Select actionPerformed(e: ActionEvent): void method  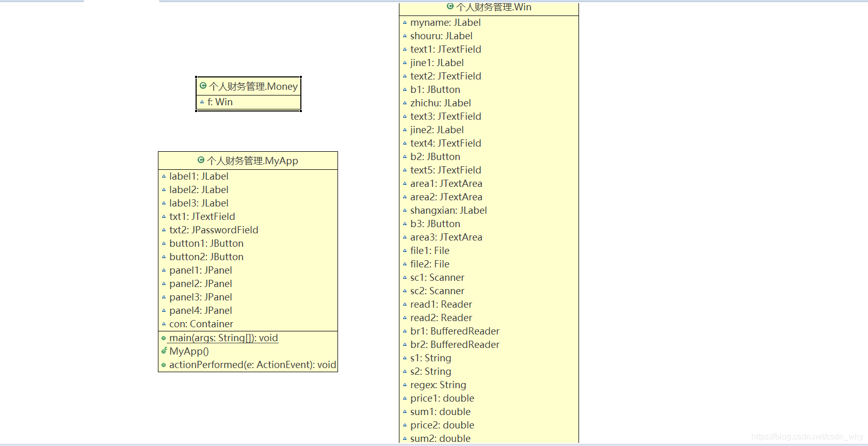(x=253, y=364)
